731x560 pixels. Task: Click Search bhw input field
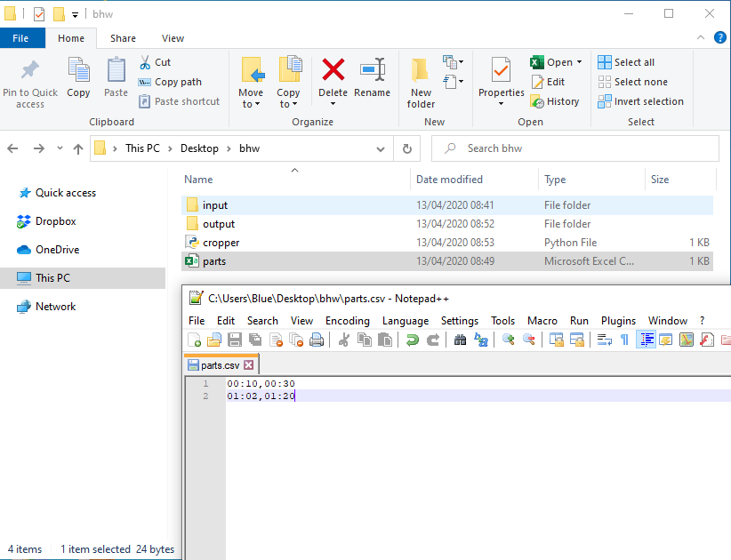pos(575,148)
